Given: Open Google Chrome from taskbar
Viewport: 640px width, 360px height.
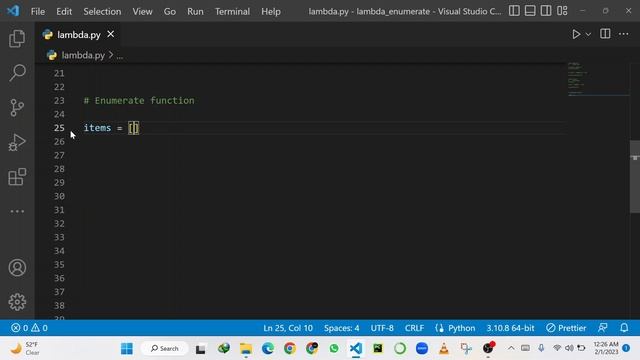Looking at the screenshot, I should [x=290, y=349].
